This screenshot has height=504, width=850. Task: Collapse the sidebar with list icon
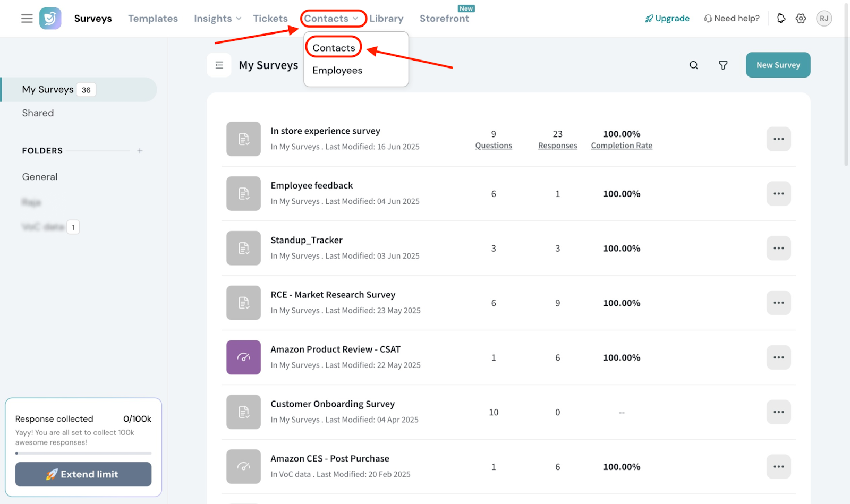219,65
